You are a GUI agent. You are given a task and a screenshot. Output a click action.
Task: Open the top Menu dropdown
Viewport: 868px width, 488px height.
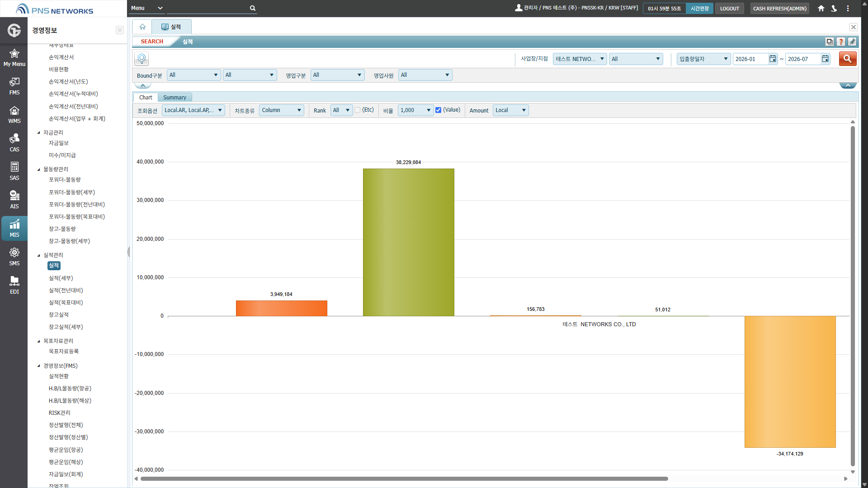[x=146, y=8]
